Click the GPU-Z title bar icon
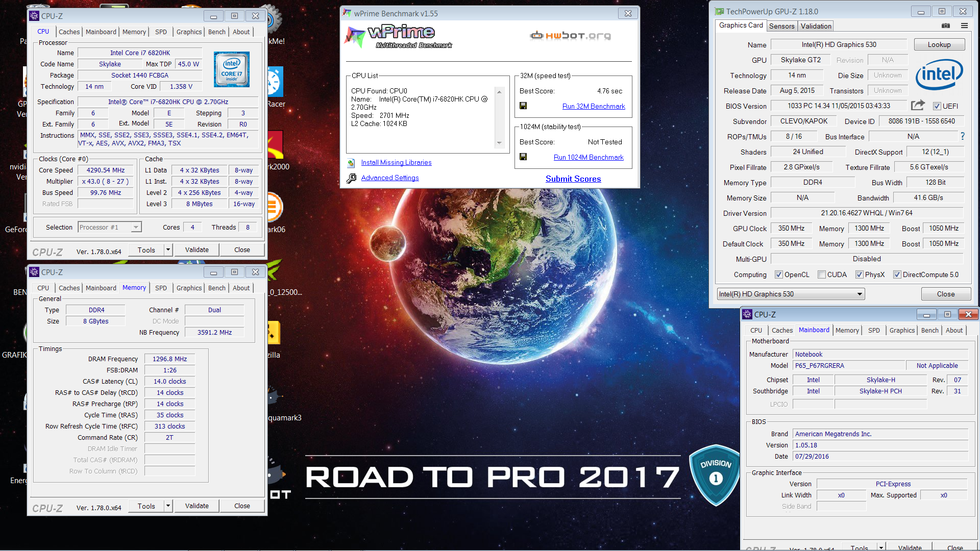 pos(719,11)
